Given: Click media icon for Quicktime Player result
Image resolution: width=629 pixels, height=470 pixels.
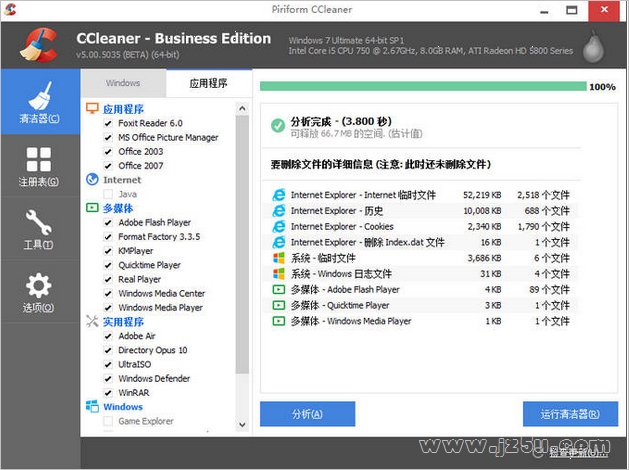Looking at the screenshot, I should pyautogui.click(x=278, y=305).
